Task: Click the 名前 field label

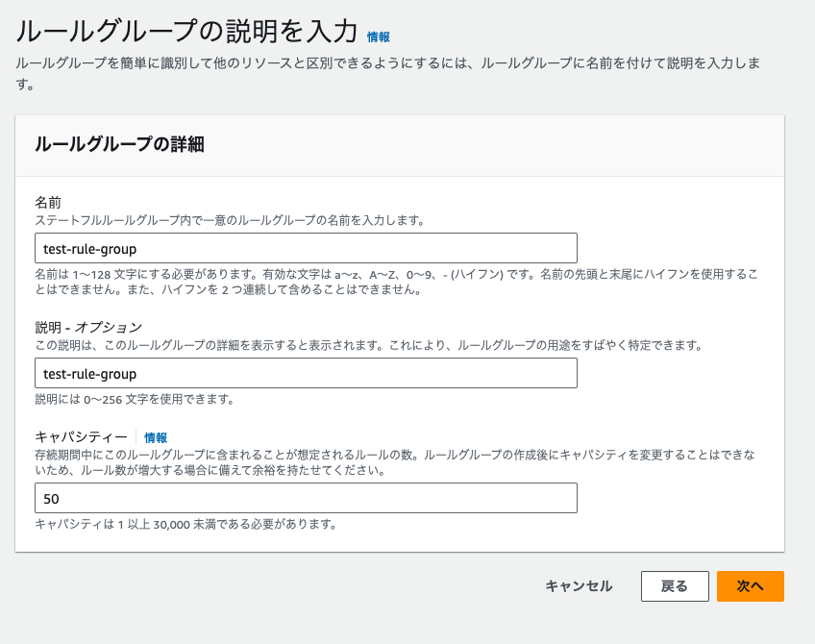Action: point(48,202)
